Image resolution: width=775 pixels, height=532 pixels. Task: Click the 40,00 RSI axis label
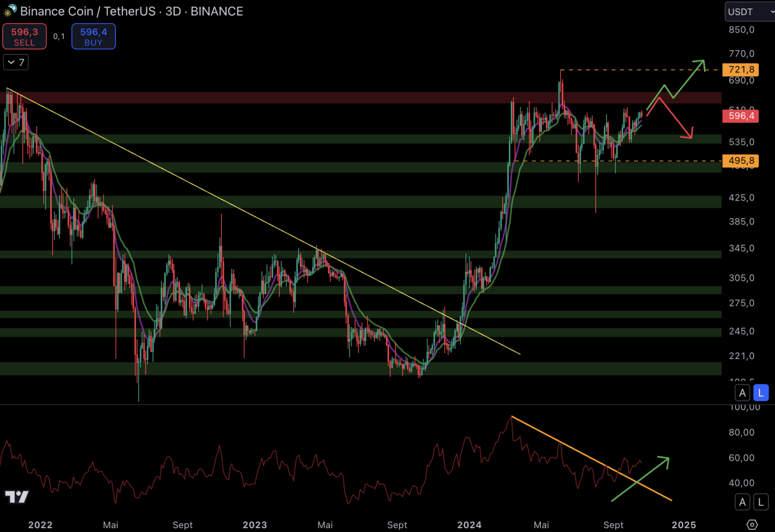pos(741,483)
